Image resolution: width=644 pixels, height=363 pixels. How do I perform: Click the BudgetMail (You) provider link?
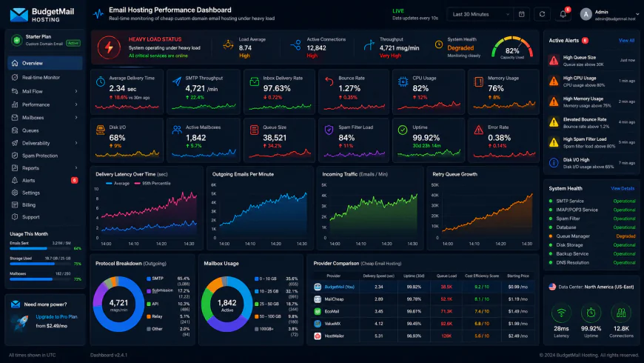click(339, 287)
